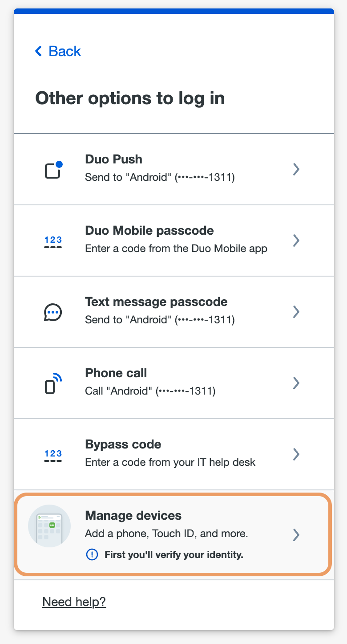Select the Phone call login method
The height and width of the screenshot is (644, 347).
(173, 382)
